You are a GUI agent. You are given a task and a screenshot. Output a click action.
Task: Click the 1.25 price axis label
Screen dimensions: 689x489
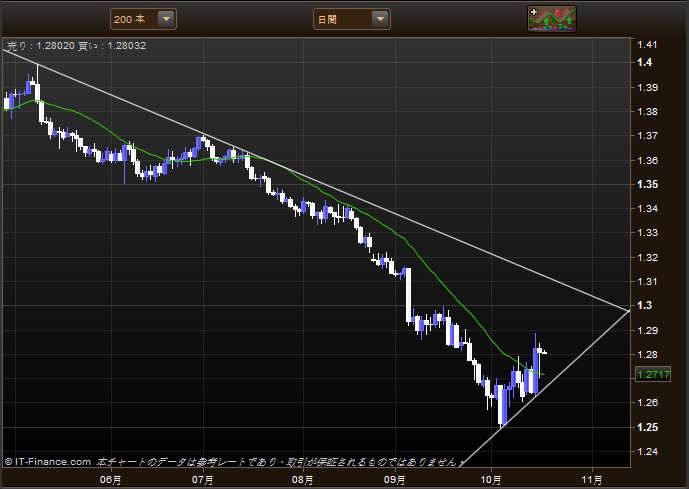(x=647, y=427)
